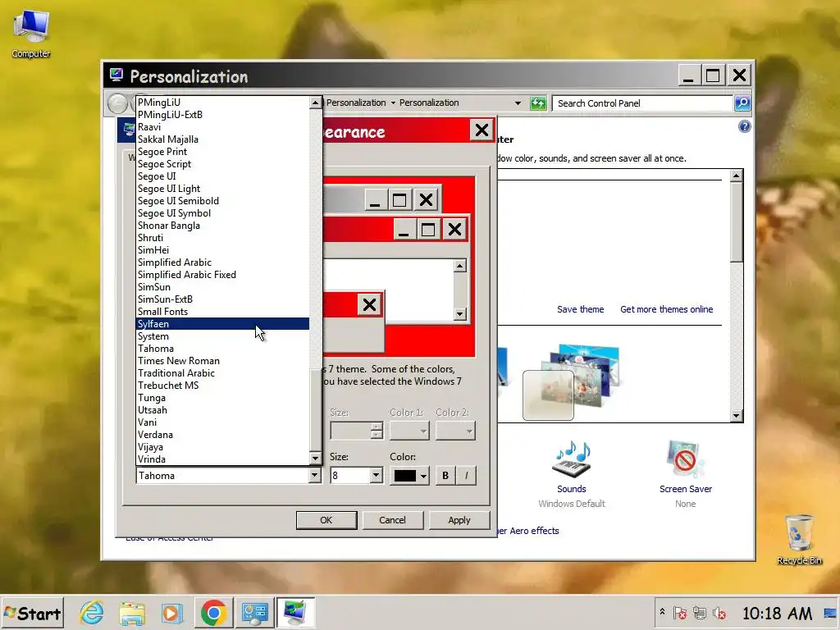Click in the Search Control Panel field
Image resolution: width=840 pixels, height=630 pixels.
coord(642,103)
